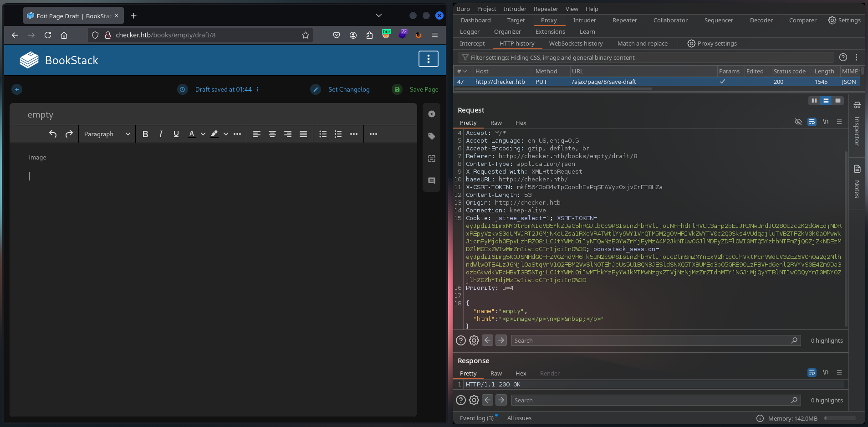
Task: Open the templates sidebar icon
Action: click(x=432, y=159)
